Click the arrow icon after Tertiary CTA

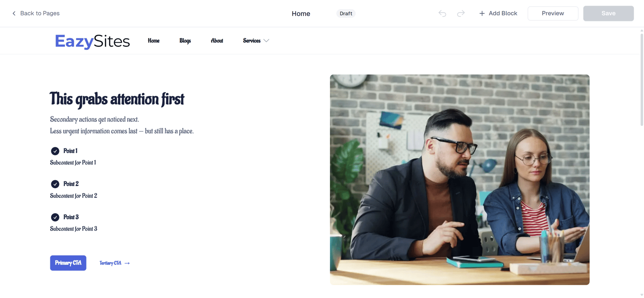tap(127, 263)
